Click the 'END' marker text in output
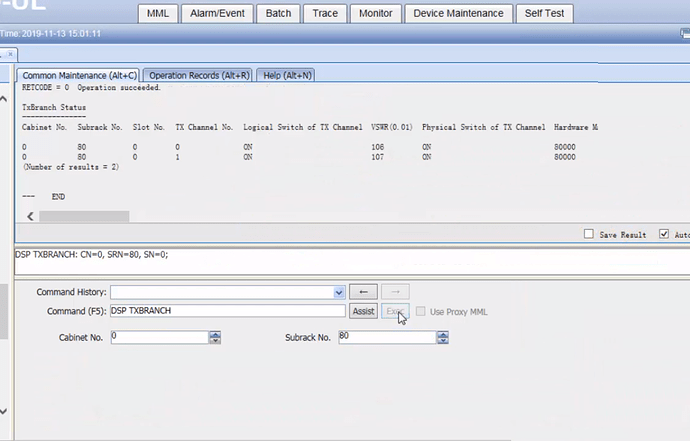This screenshot has height=441, width=690. (58, 197)
